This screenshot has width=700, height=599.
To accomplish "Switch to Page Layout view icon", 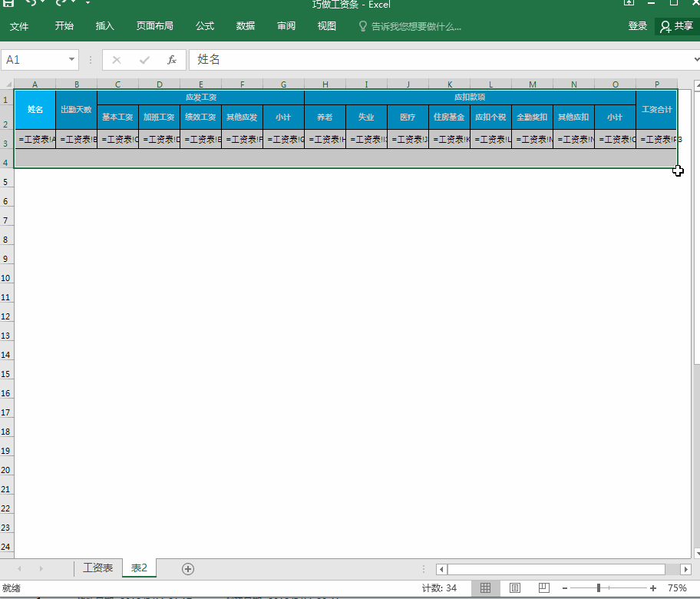I will (515, 587).
